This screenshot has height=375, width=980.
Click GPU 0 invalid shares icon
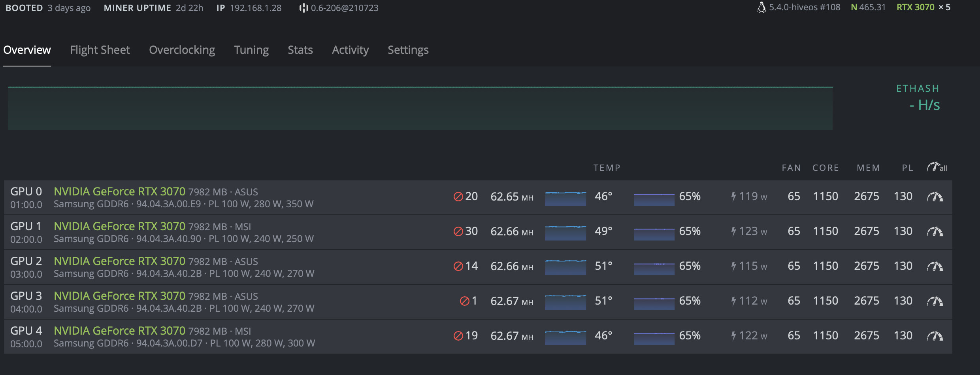tap(458, 197)
